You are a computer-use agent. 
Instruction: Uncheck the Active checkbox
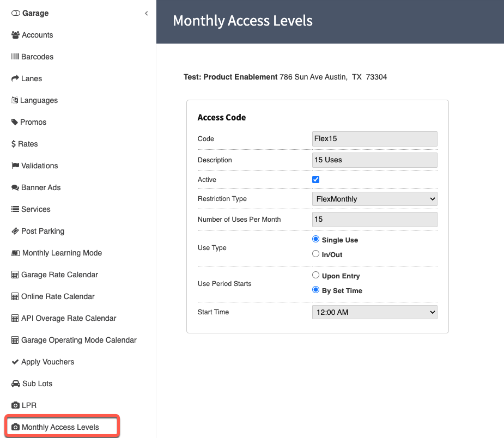[x=315, y=180]
